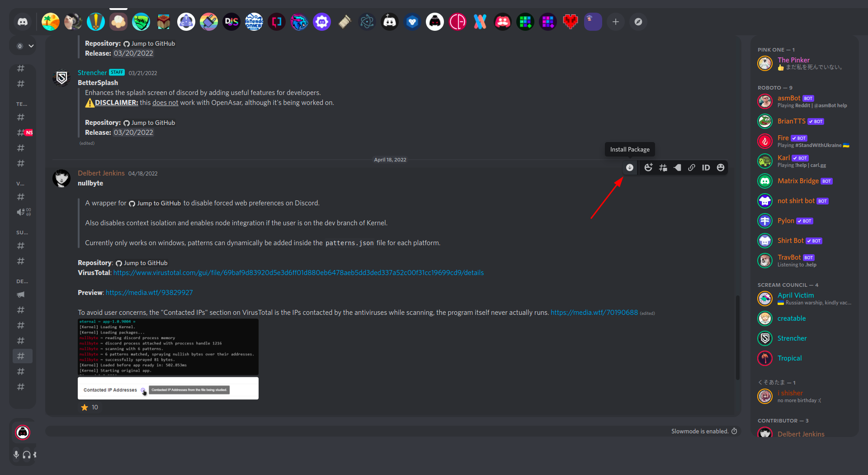The height and width of the screenshot is (475, 868).
Task: Collapse the DE... channel category
Action: pyautogui.click(x=22, y=281)
